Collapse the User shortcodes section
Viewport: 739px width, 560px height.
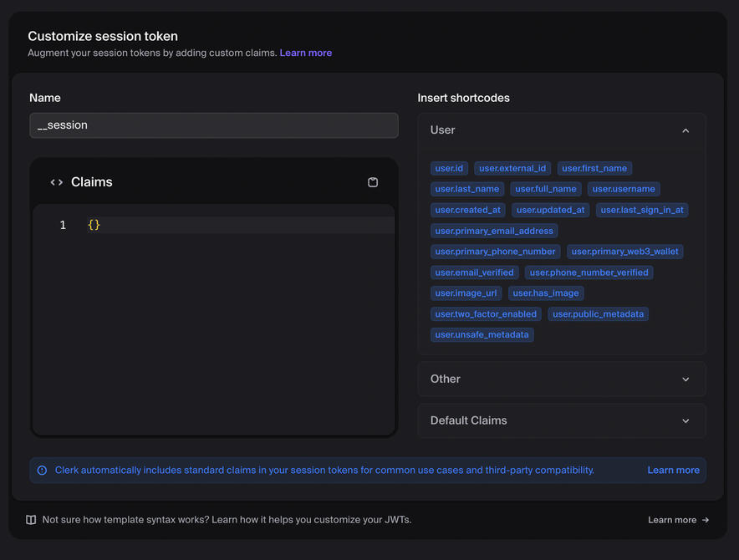coord(685,130)
